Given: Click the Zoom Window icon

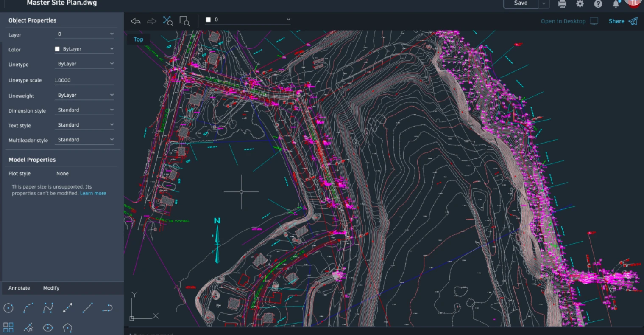Looking at the screenshot, I should (x=184, y=21).
